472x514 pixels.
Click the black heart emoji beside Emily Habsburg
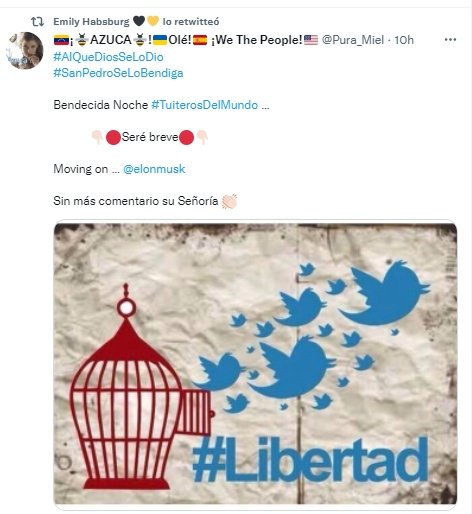[x=139, y=21]
